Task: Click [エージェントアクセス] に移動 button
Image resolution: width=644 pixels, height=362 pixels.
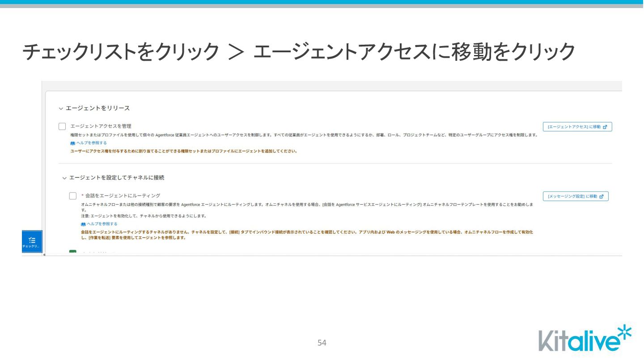Action: click(577, 127)
